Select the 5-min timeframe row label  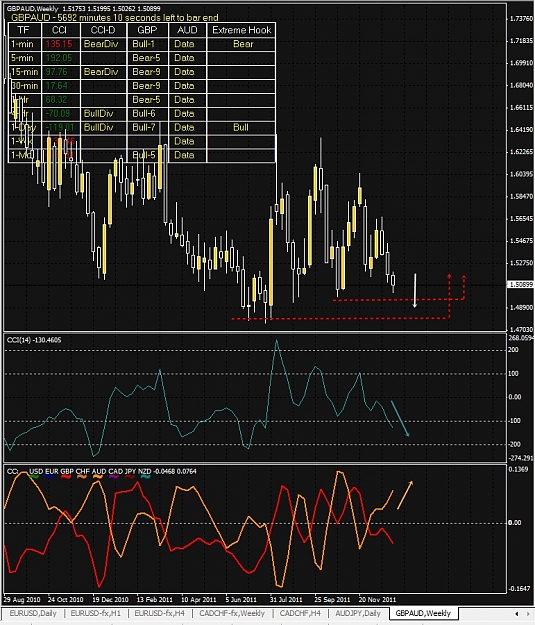click(22, 58)
